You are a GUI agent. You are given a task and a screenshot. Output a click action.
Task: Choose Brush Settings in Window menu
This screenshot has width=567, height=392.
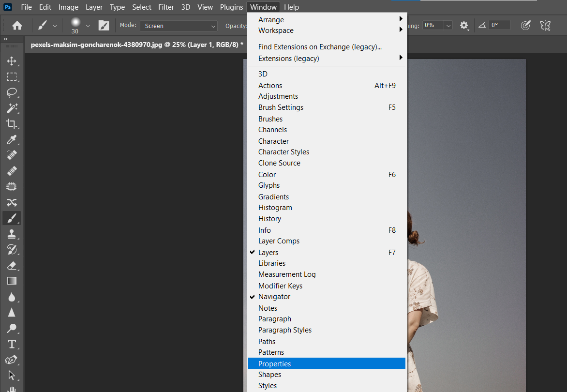tap(327, 107)
